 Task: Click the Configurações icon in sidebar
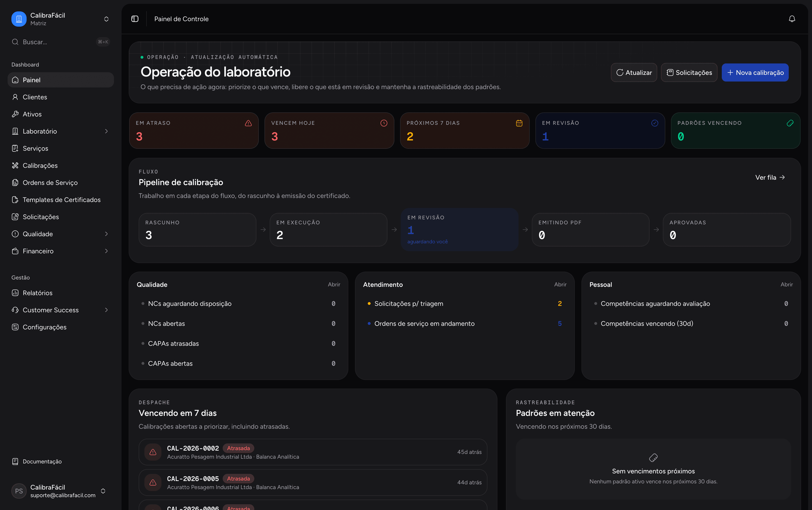(x=15, y=327)
